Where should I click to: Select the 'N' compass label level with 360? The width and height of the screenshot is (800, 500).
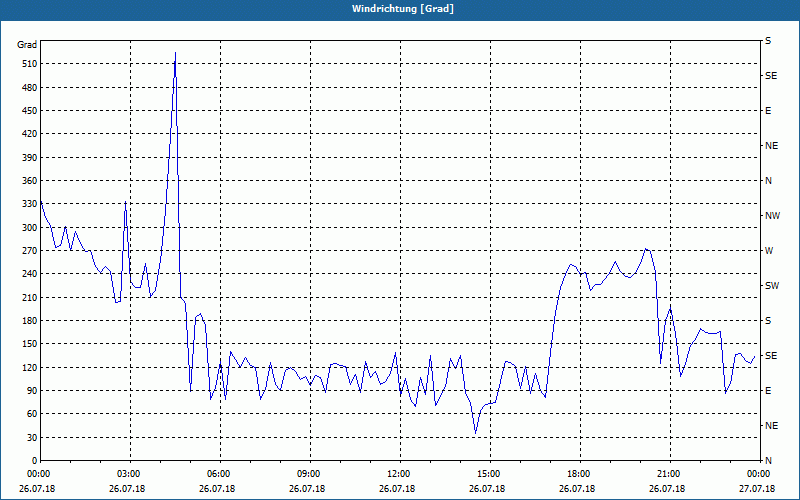click(768, 181)
